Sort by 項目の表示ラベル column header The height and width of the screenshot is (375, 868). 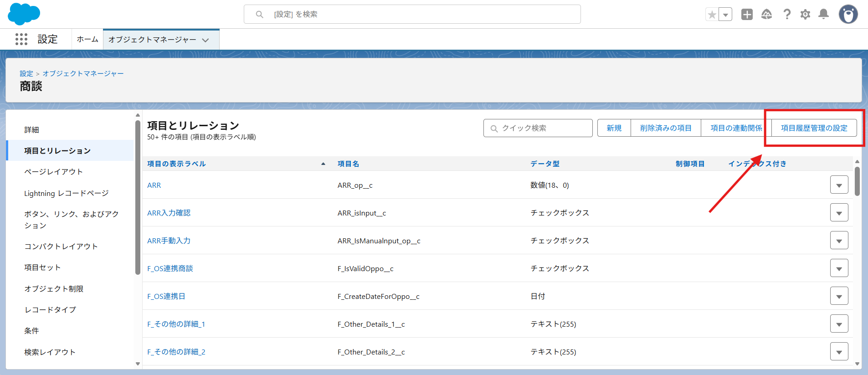176,164
